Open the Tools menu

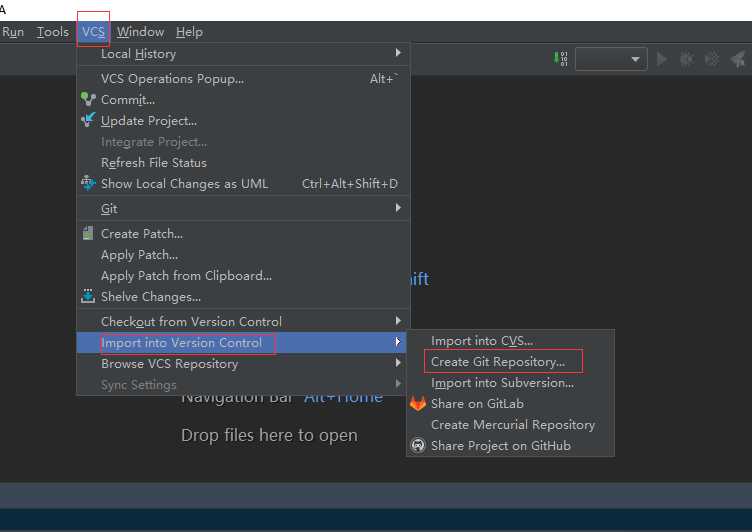coord(53,32)
